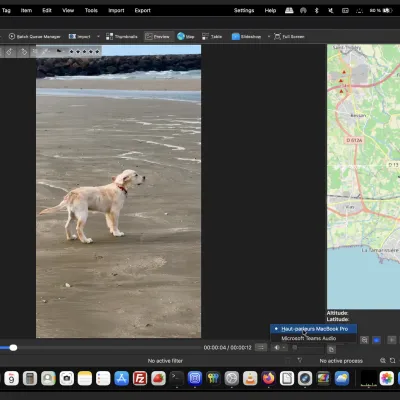400x400 pixels.
Task: Select the Preview view button
Action: click(x=158, y=37)
